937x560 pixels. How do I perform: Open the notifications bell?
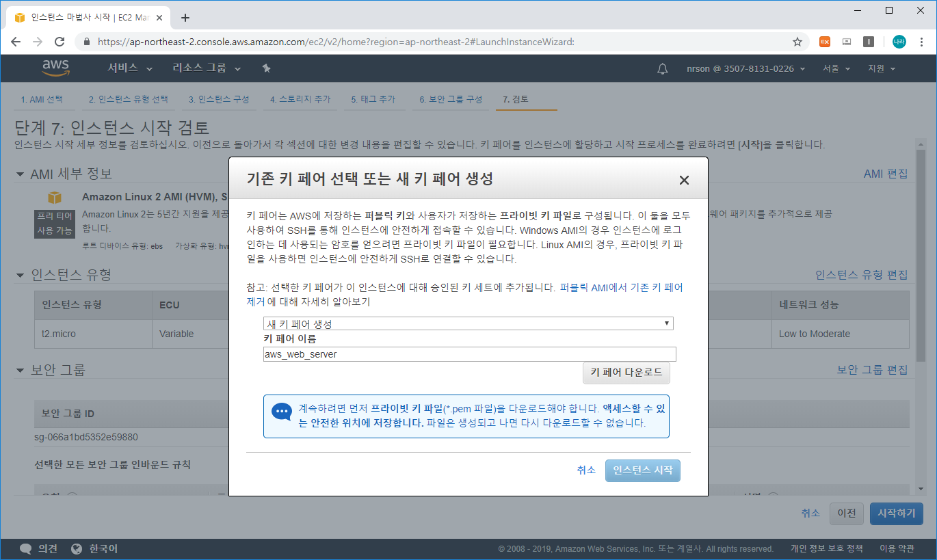tap(662, 68)
